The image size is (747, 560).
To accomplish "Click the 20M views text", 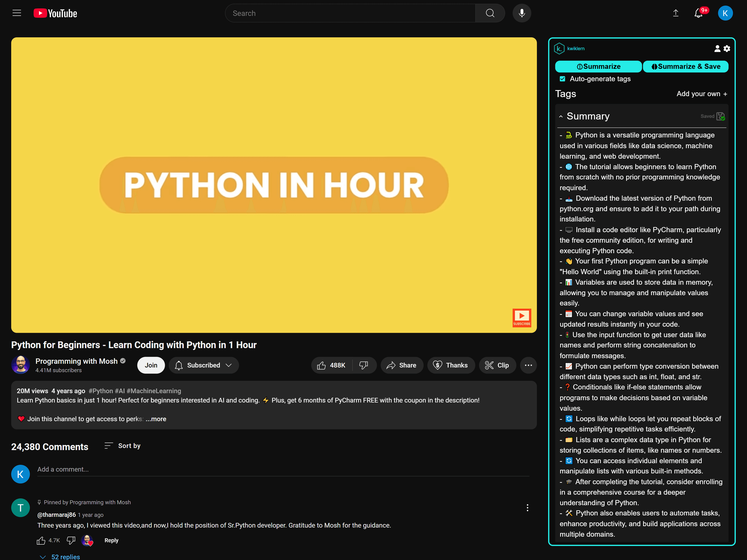I will tap(32, 391).
